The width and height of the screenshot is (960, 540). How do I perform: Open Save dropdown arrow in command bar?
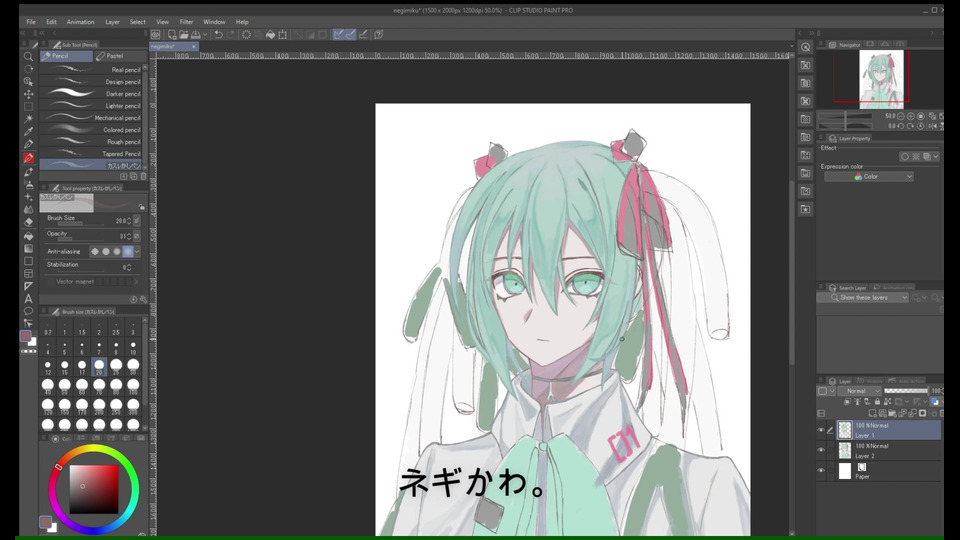coord(205,35)
